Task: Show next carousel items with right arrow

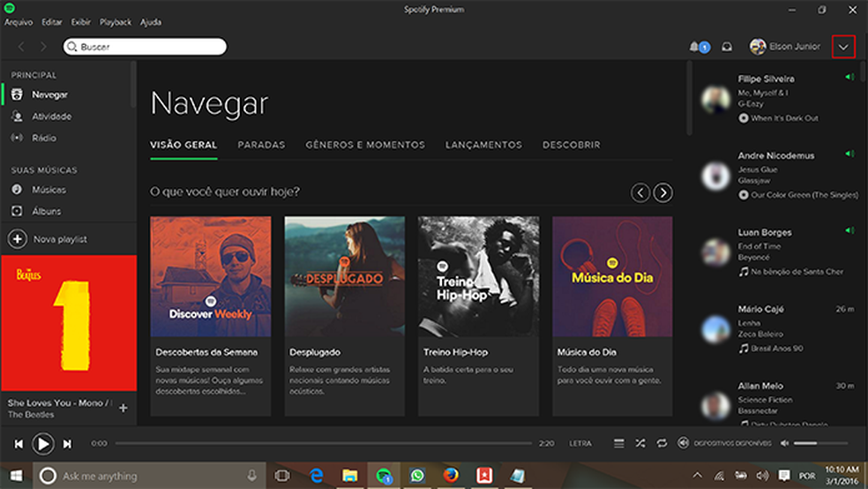Action: coord(663,192)
